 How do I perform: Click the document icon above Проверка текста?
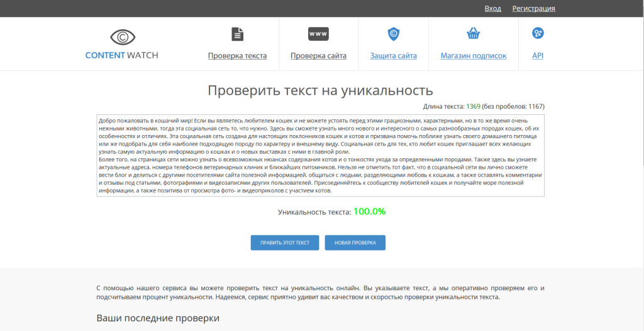(x=237, y=34)
